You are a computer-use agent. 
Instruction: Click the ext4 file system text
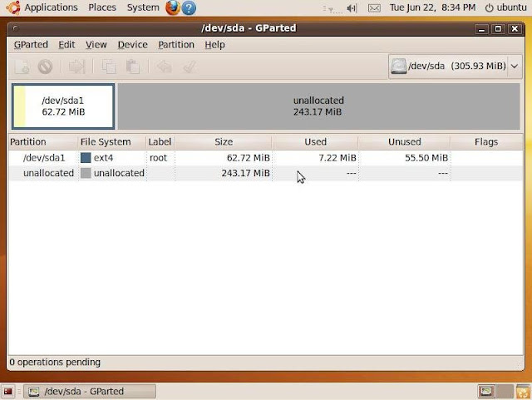click(x=103, y=158)
